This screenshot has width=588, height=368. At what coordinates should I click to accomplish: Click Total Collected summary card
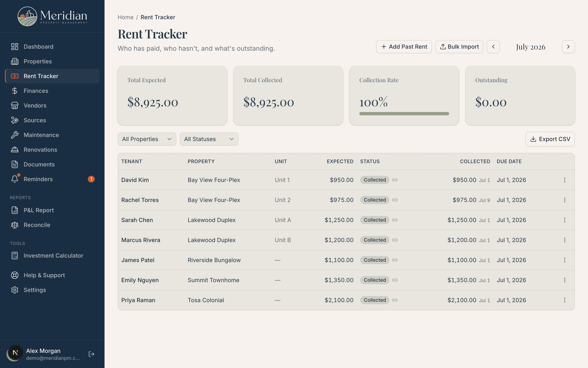pos(288,96)
